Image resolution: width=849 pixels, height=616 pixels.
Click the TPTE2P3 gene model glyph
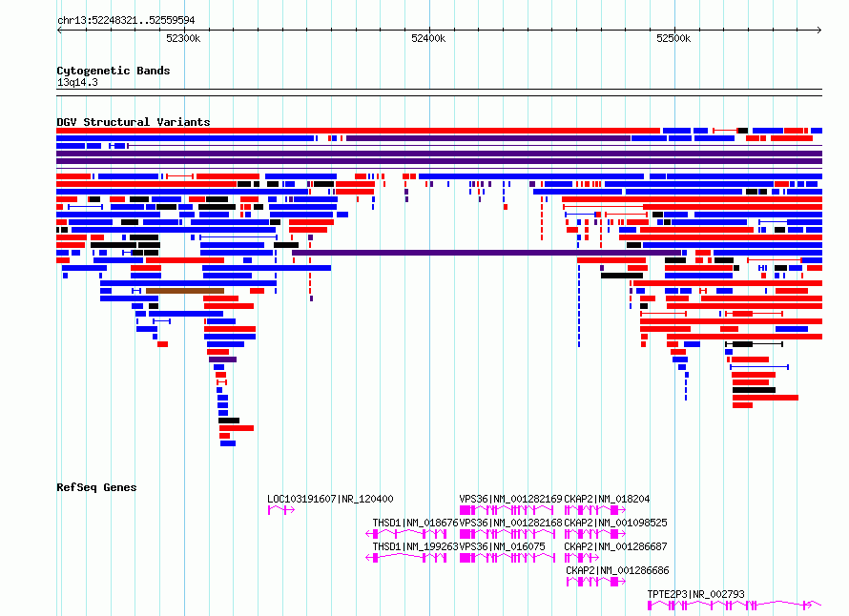735,606
